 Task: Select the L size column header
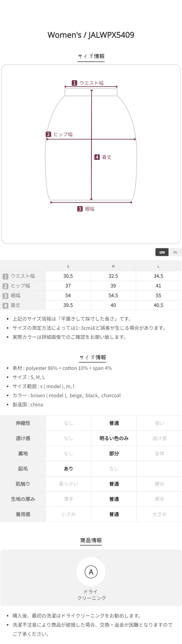[158, 266]
